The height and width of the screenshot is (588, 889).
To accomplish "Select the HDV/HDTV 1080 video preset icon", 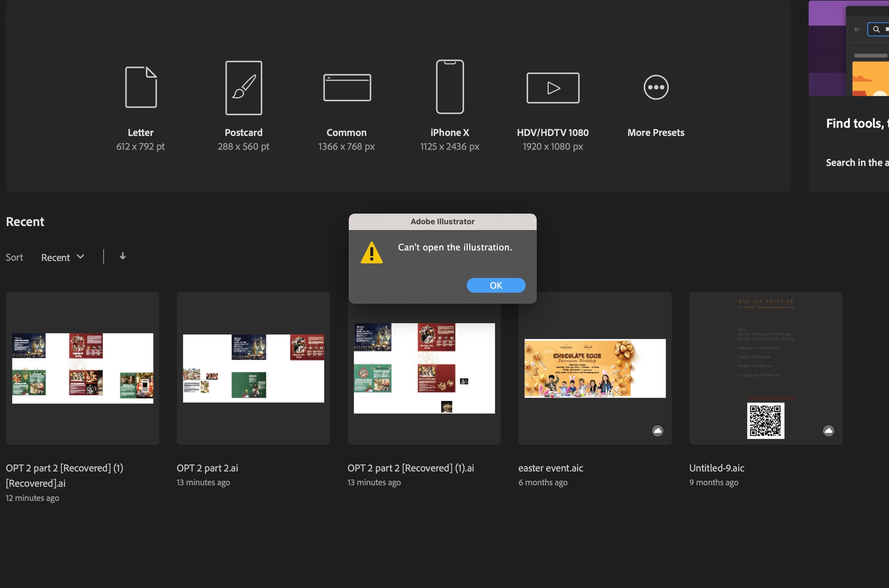I will (553, 88).
